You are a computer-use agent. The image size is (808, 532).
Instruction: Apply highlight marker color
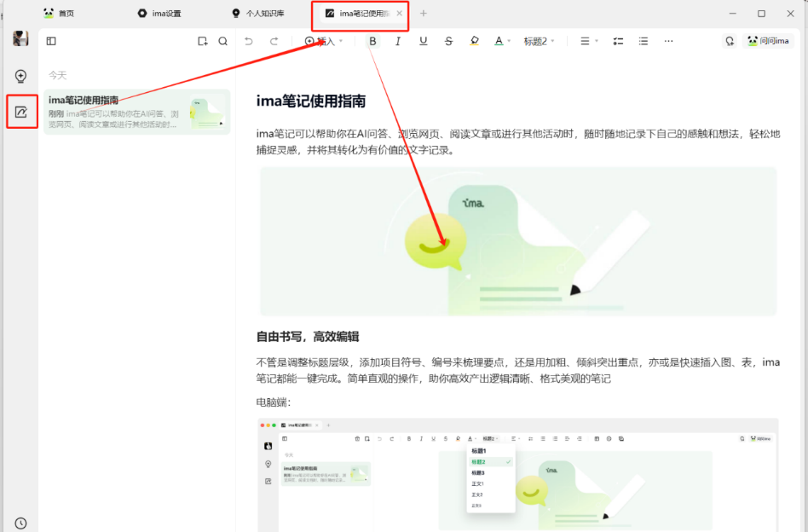pos(474,41)
